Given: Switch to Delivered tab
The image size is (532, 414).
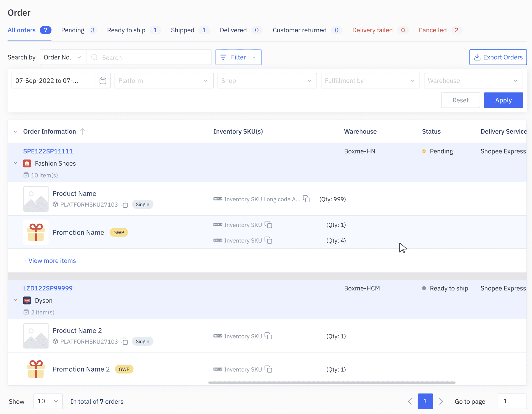Looking at the screenshot, I should [x=241, y=30].
